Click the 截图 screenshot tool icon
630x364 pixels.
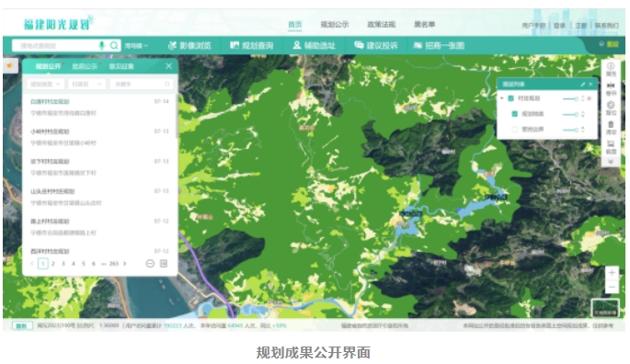click(x=611, y=147)
